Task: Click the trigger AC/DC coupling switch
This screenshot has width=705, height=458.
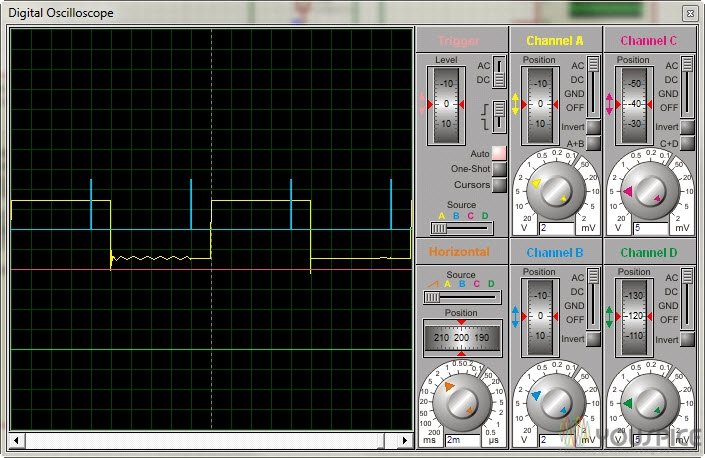Action: (x=499, y=72)
